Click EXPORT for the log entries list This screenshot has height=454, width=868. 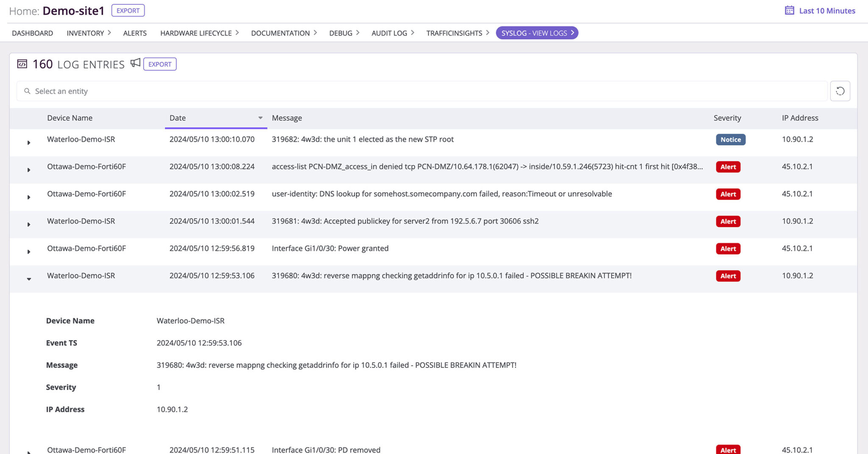(x=160, y=64)
